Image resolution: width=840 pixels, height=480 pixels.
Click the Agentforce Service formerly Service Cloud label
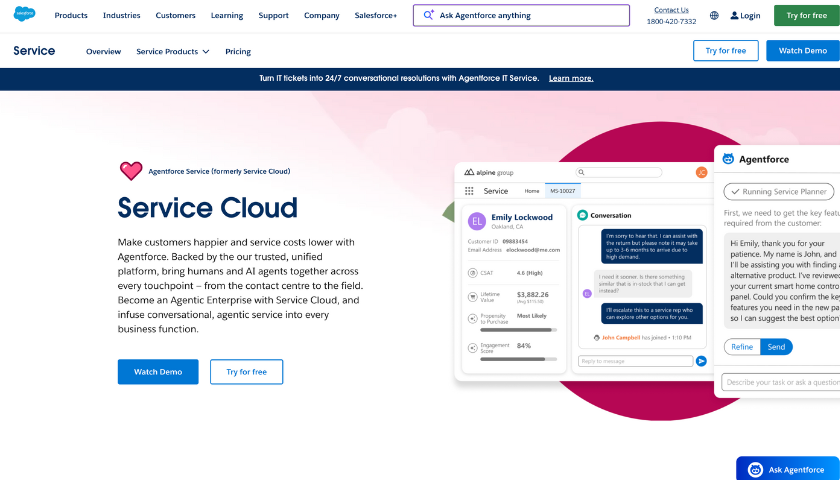coord(219,171)
